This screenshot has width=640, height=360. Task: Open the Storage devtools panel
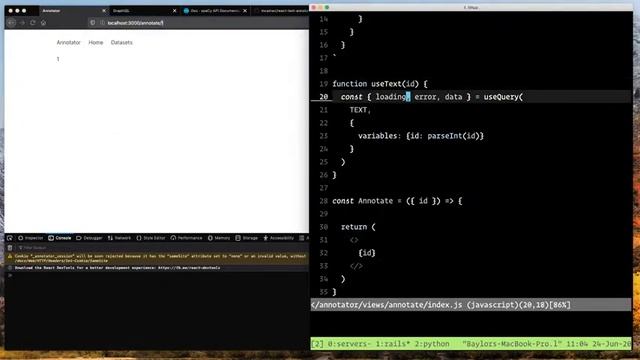pos(247,238)
